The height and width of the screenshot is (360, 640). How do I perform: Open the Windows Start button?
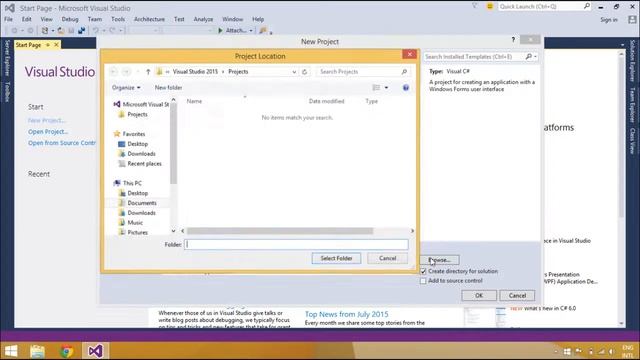click(11, 351)
